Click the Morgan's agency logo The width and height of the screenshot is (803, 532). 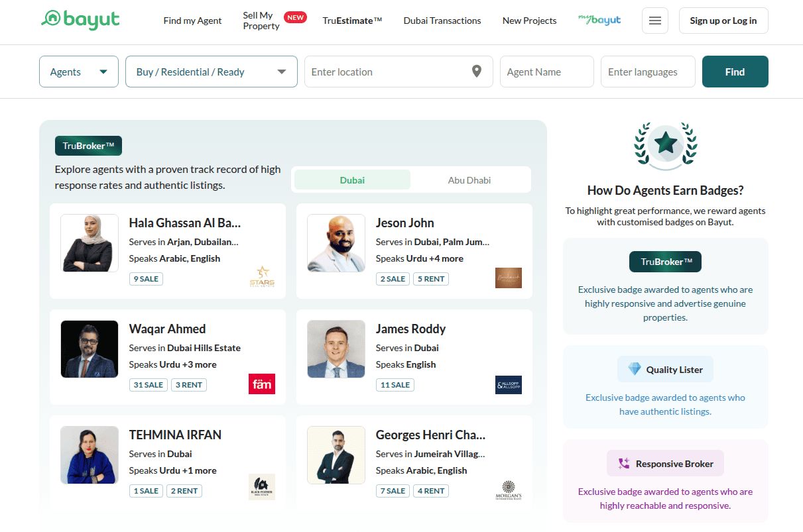pyautogui.click(x=508, y=490)
